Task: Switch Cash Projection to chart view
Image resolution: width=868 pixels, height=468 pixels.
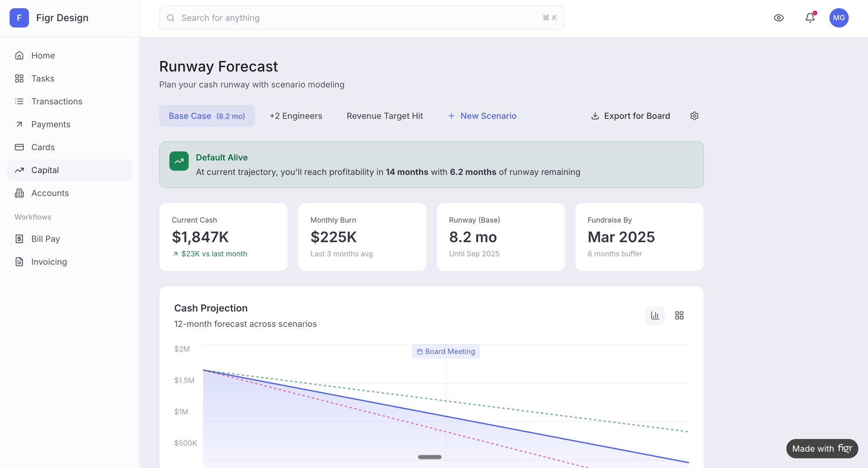Action: (655, 315)
